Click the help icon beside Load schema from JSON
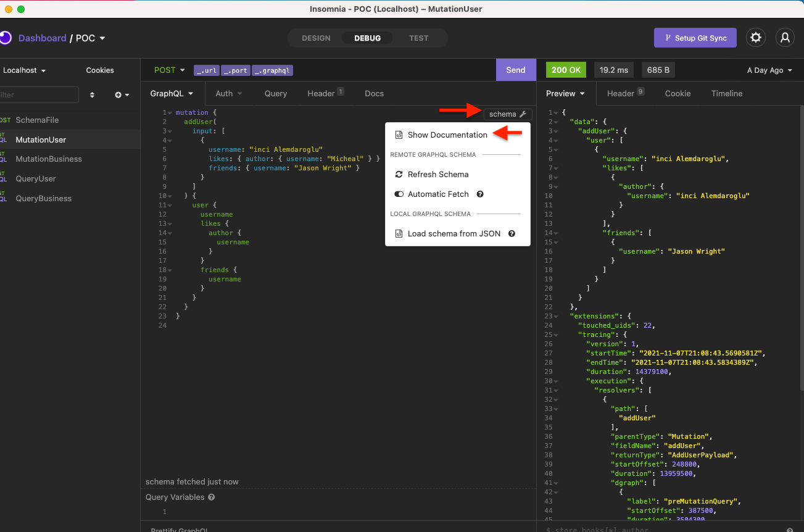The height and width of the screenshot is (532, 804). point(512,233)
